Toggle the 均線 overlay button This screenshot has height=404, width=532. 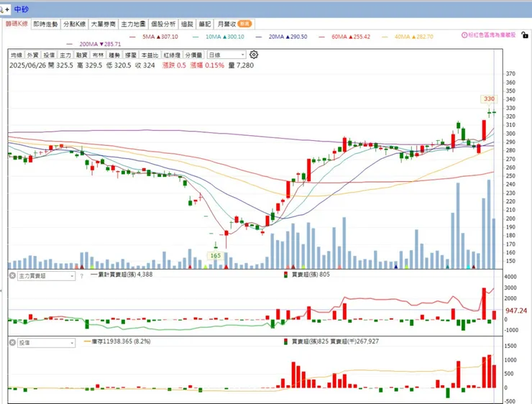pyautogui.click(x=17, y=55)
